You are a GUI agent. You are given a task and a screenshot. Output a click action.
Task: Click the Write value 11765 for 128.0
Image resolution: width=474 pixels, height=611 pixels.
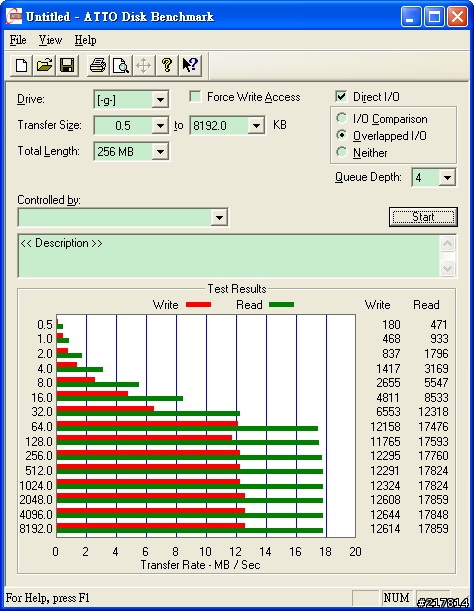pos(385,441)
